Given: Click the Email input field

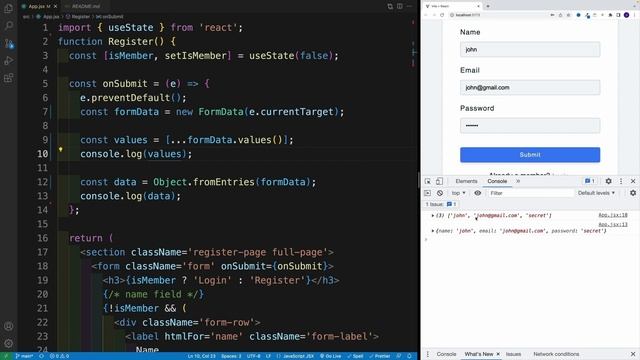Looking at the screenshot, I should [530, 87].
